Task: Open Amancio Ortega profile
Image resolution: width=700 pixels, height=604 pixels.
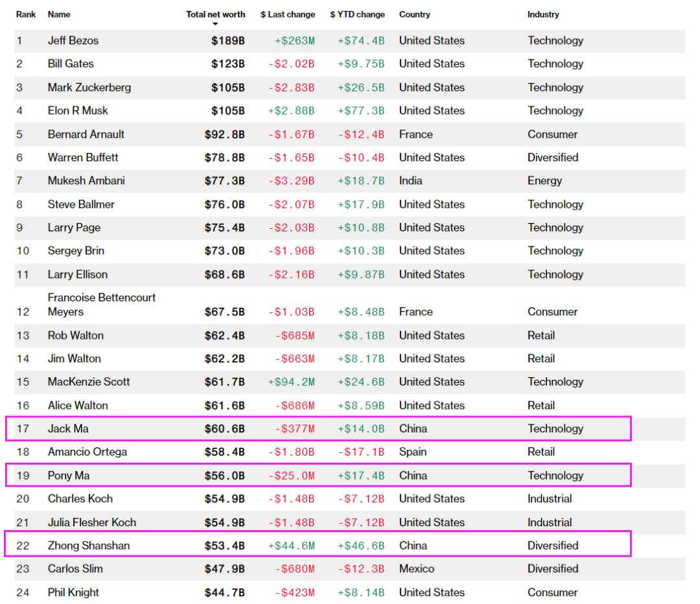Action: [87, 452]
